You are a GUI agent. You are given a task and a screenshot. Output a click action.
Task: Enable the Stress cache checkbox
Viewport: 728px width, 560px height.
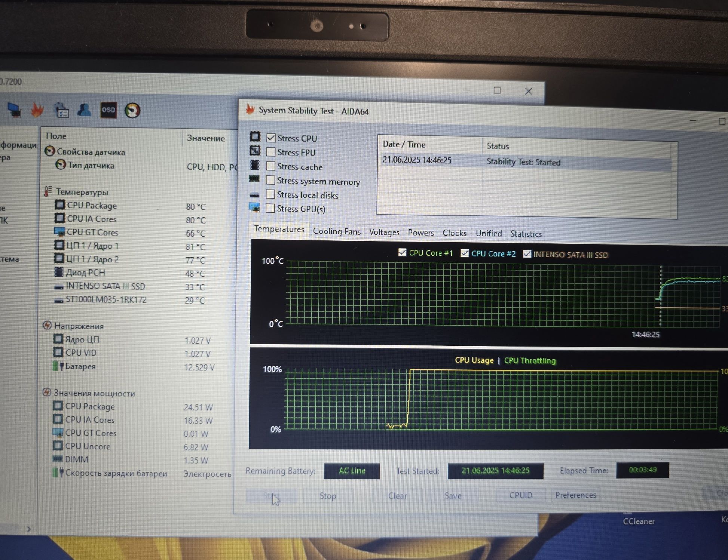[271, 166]
